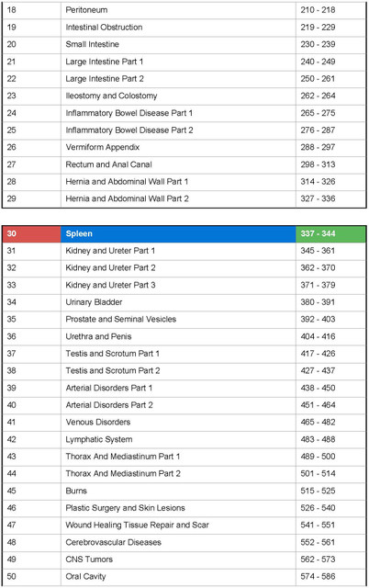Open Kidney and Ureter Part 2
Viewport: 369px width, 588px height.
184,268
